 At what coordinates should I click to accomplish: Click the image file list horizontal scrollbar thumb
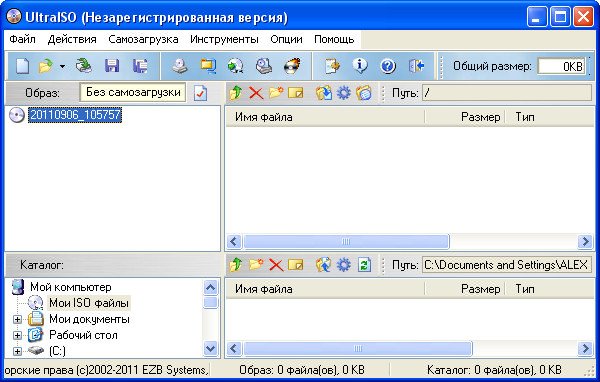tap(346, 242)
